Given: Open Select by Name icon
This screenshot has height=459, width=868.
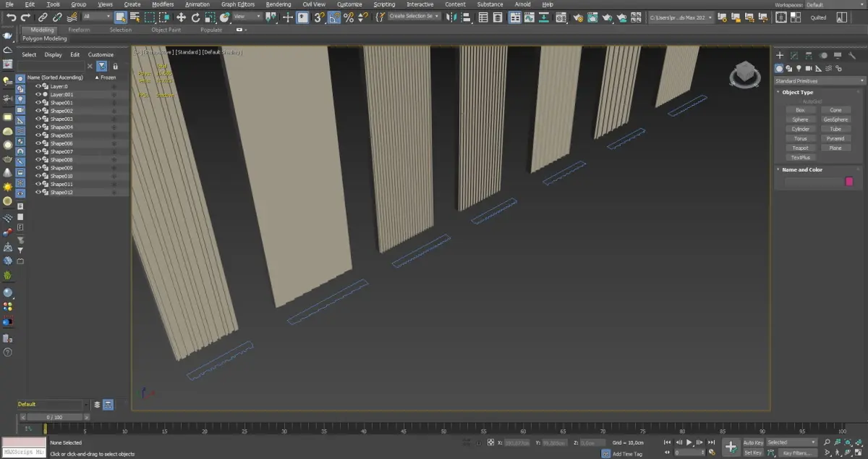Looking at the screenshot, I should 135,16.
